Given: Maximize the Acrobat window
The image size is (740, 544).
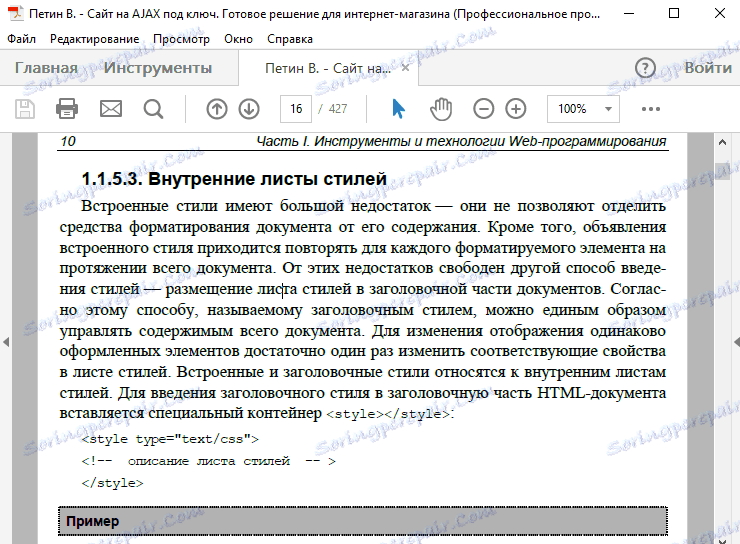Looking at the screenshot, I should click(x=674, y=13).
